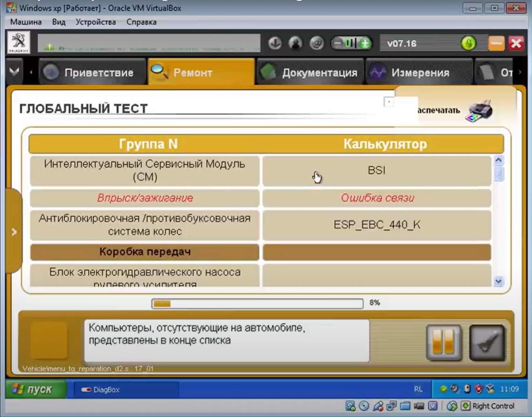Switch to the Документация tab
The height and width of the screenshot is (417, 532).
310,73
